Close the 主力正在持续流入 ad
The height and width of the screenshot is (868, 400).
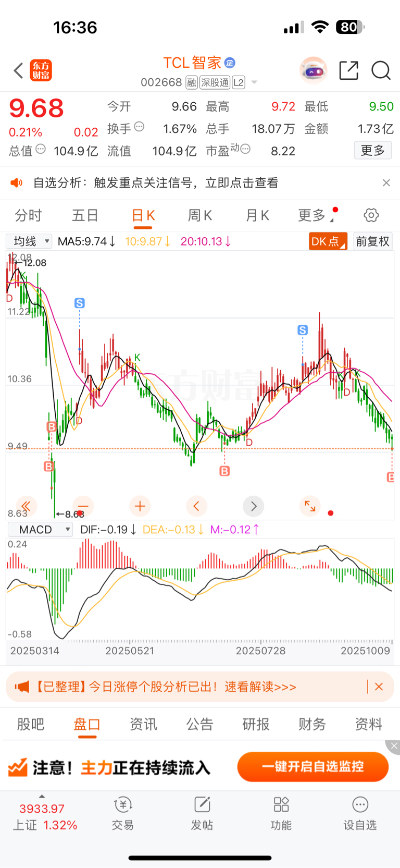tap(394, 747)
